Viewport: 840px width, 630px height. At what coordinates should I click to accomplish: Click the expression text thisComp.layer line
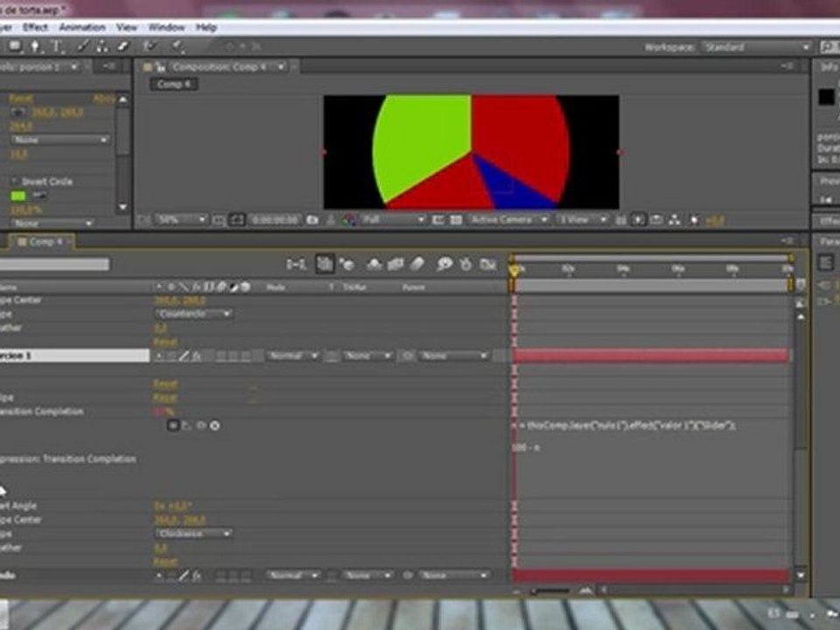point(624,425)
